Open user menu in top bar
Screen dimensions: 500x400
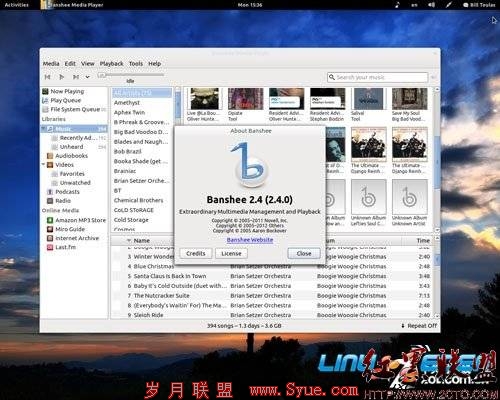coord(479,5)
